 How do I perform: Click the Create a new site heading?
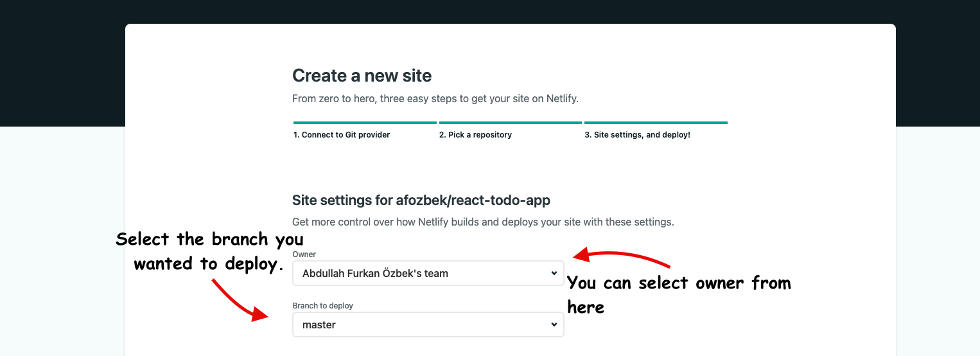click(362, 76)
